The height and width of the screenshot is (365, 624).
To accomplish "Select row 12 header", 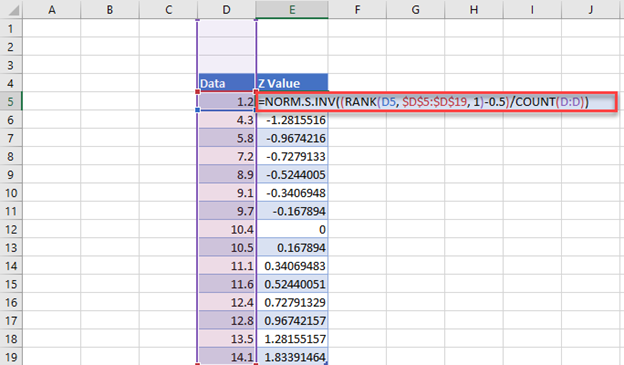I will 11,229.
